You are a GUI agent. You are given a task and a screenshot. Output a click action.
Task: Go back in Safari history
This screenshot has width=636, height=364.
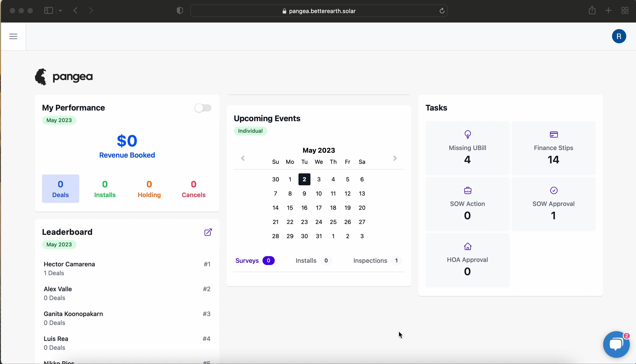(75, 10)
